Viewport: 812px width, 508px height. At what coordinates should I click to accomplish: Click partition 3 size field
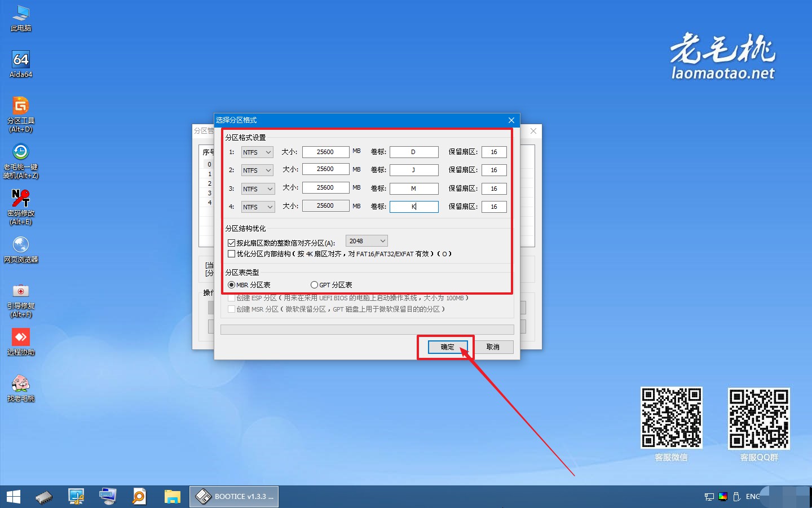(x=325, y=187)
